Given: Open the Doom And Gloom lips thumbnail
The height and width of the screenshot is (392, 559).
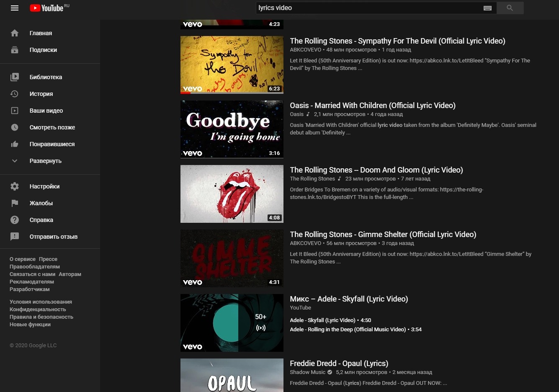Looking at the screenshot, I should (x=232, y=194).
